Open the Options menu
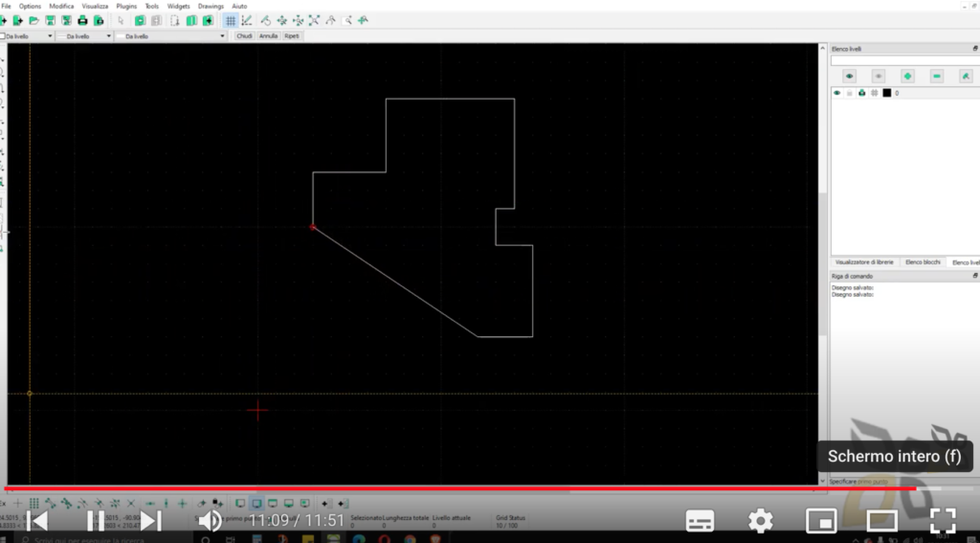Screen dimensions: 980x543 pos(30,7)
